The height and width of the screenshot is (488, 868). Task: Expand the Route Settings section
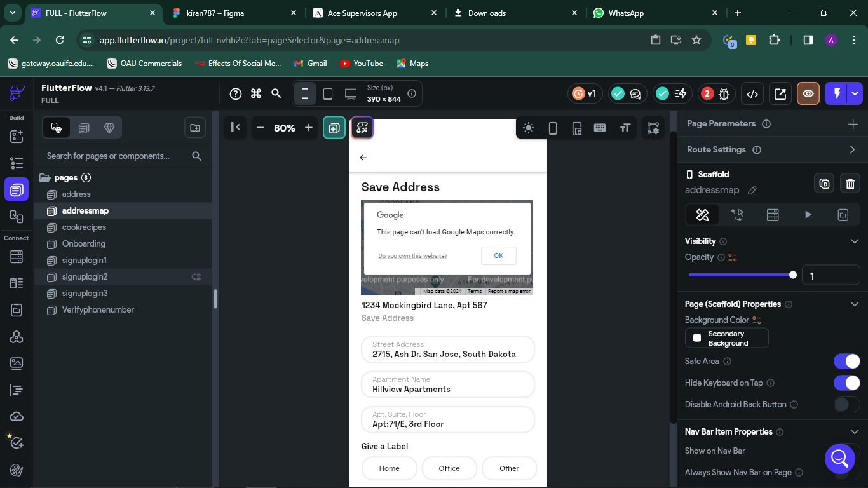[x=852, y=150]
